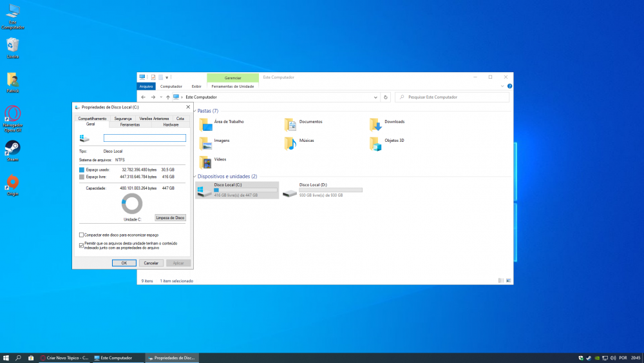
Task: Uncheck the content indexing permission checkbox
Action: (81, 245)
